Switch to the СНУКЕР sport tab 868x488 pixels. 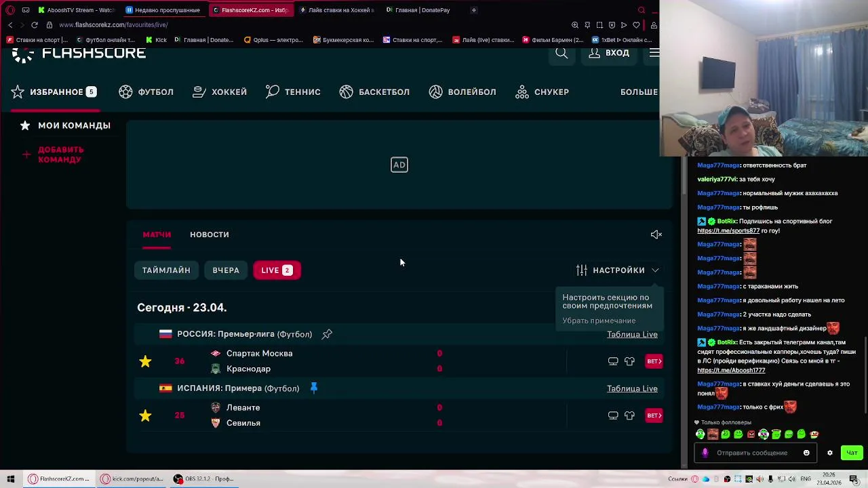(542, 91)
